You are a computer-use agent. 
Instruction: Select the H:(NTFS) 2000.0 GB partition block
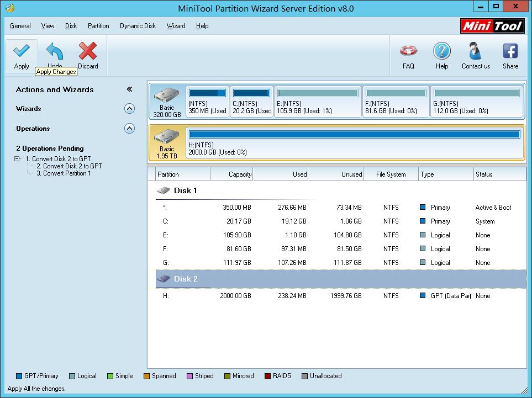click(354, 143)
